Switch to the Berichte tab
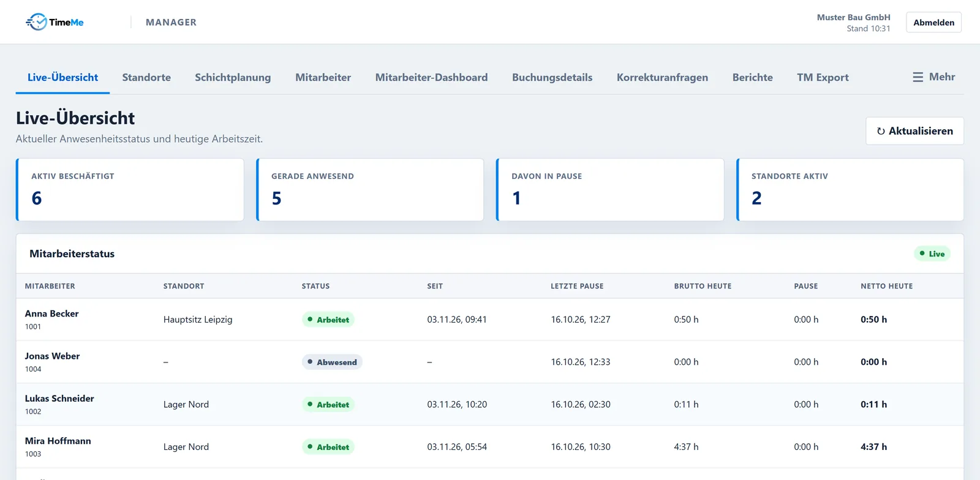This screenshot has width=980, height=480. pyautogui.click(x=752, y=78)
